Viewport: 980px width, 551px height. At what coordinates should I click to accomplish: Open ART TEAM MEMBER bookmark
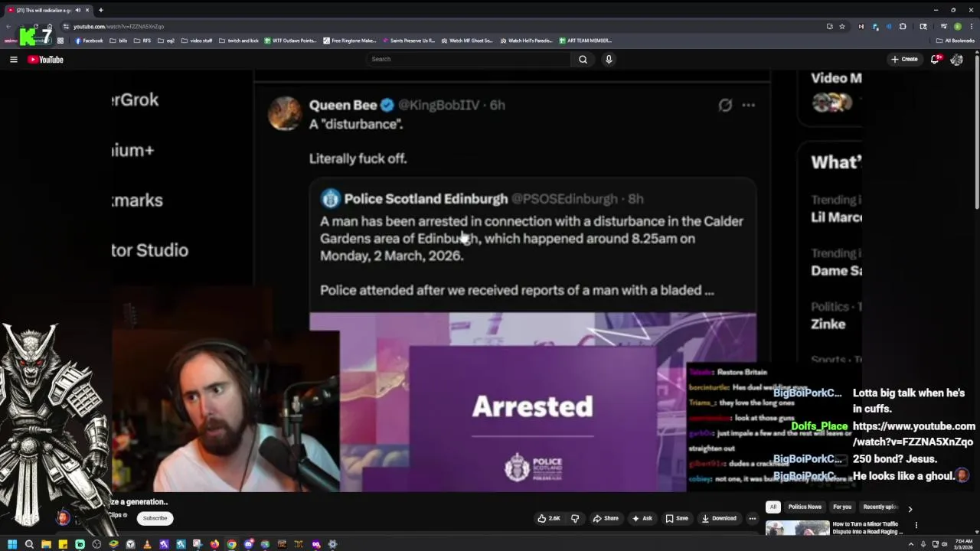pyautogui.click(x=586, y=41)
